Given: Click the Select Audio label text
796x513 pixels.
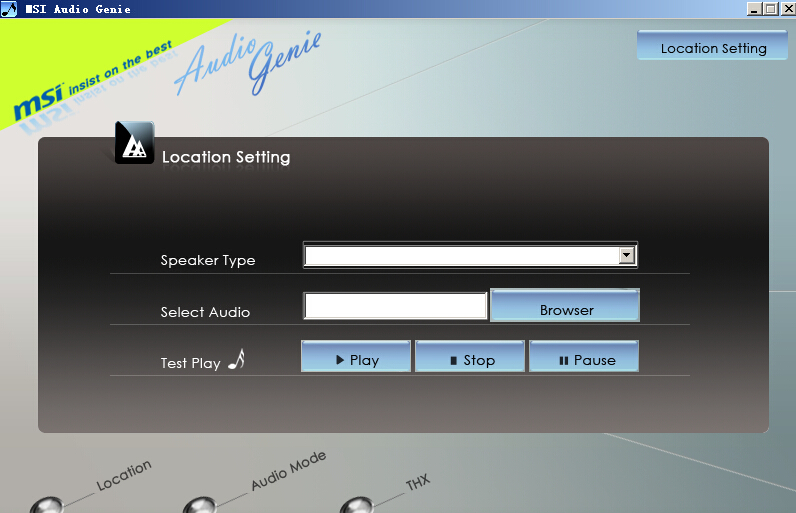Looking at the screenshot, I should pyautogui.click(x=205, y=312).
